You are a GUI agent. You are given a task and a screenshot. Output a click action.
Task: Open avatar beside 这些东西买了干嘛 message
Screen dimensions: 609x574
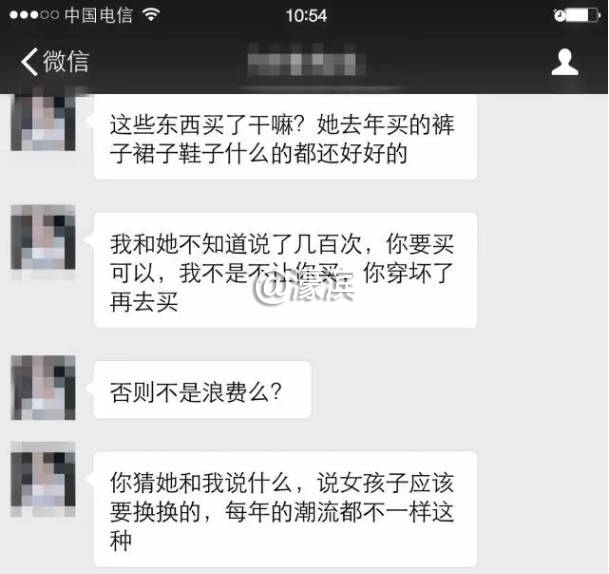pos(43,120)
